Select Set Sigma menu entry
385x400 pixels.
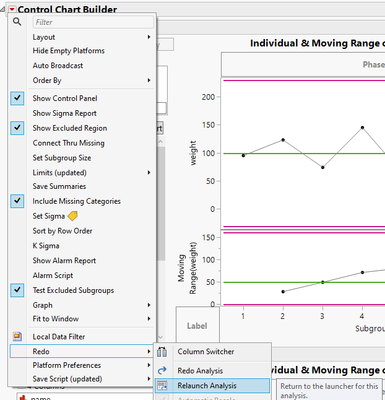pos(49,216)
